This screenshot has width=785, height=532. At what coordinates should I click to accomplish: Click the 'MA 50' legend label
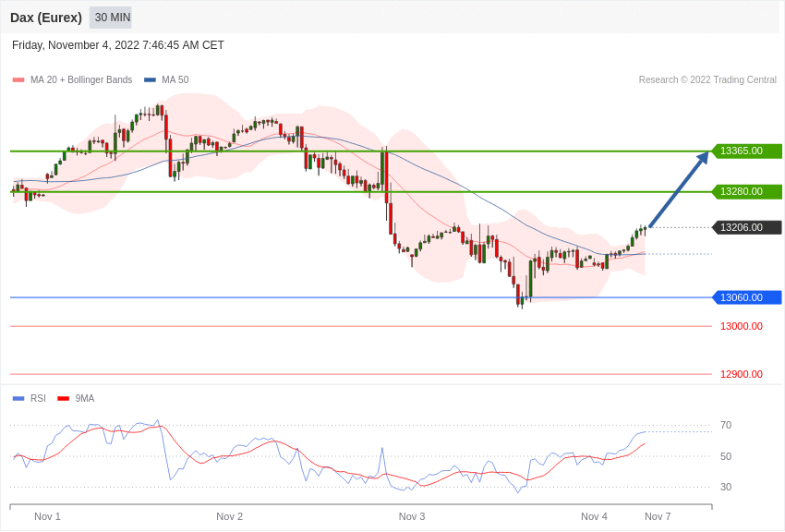[x=175, y=80]
